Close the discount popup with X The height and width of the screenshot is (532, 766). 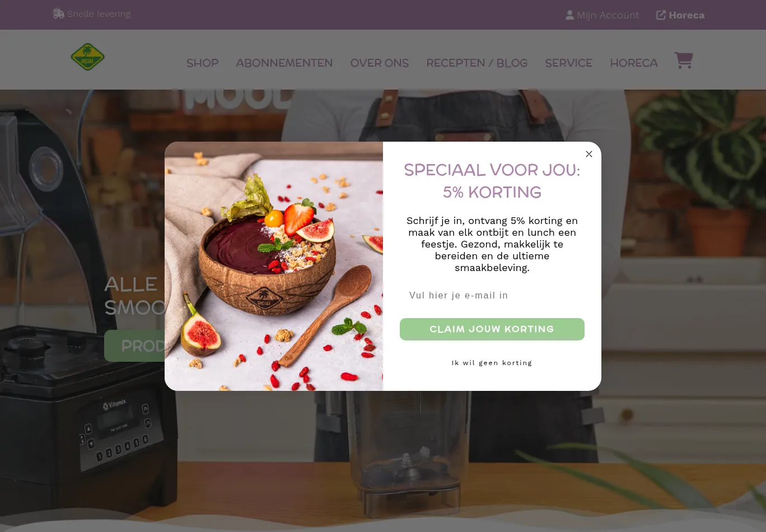tap(589, 154)
